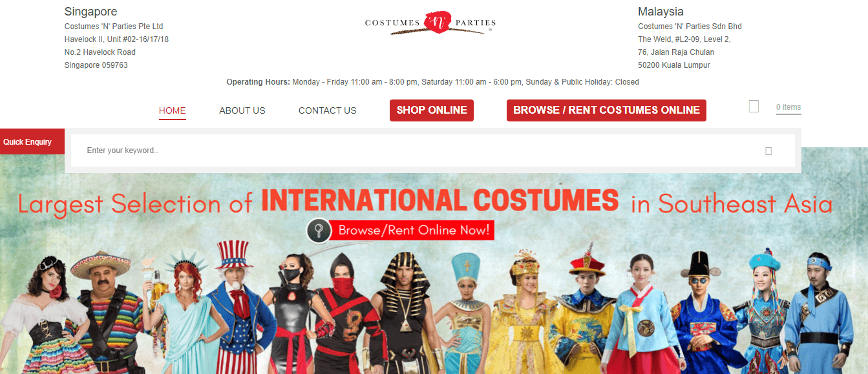Click the Largest Selection banner headline
Viewport: 868px width, 374px height.
tap(425, 202)
